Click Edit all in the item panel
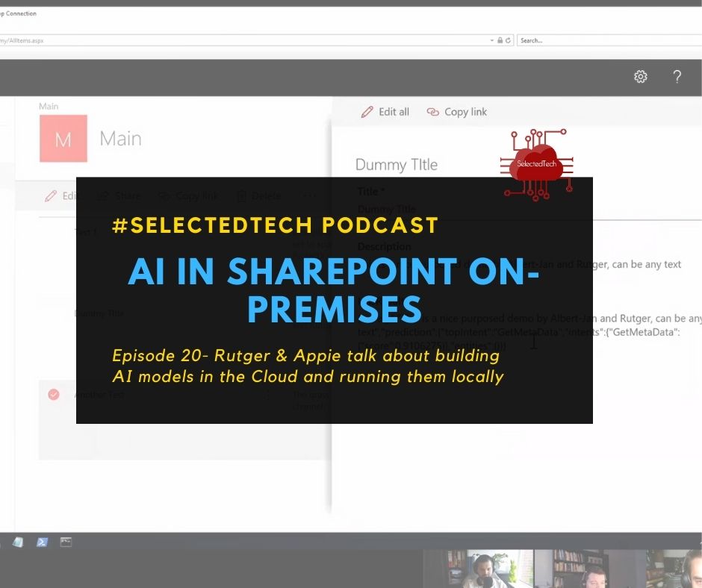The image size is (702, 588). point(385,112)
